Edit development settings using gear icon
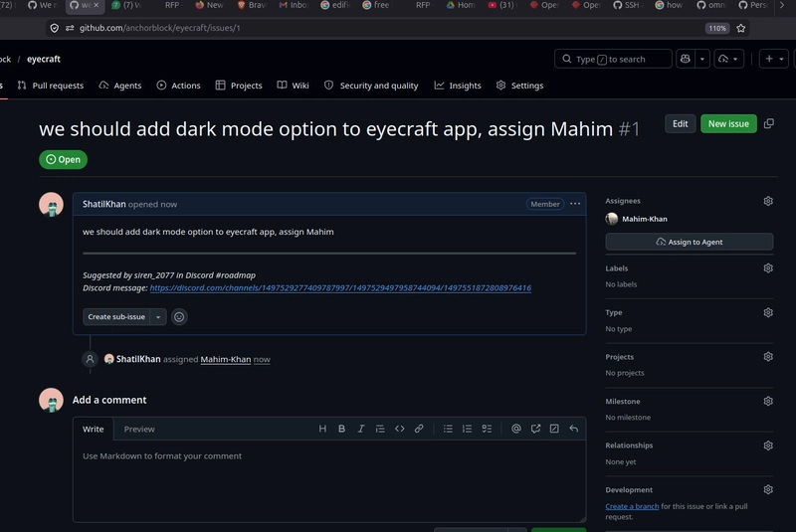The width and height of the screenshot is (796, 532). click(768, 489)
